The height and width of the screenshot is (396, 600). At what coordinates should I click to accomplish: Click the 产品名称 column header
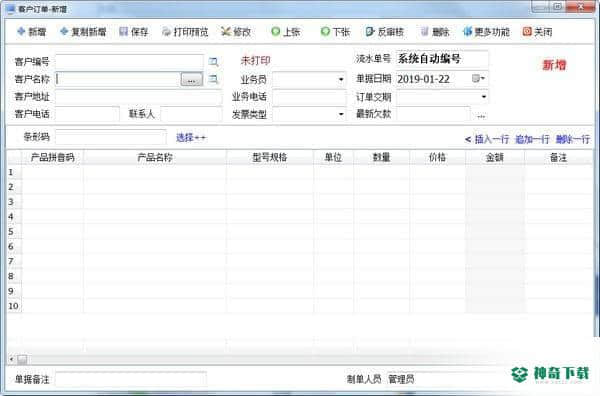155,157
